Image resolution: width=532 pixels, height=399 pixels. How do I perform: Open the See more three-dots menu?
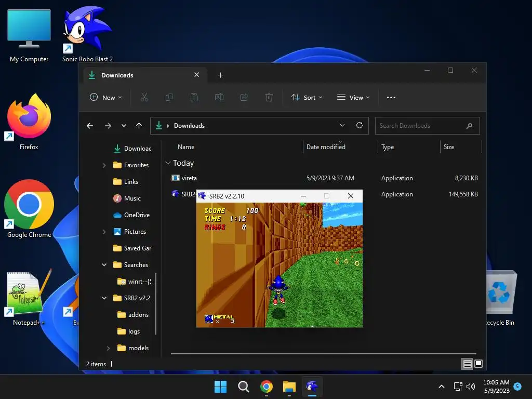391,97
